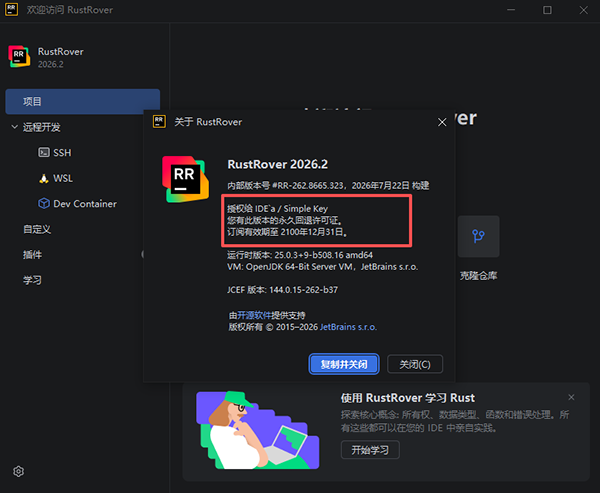Click the settings gear icon at sidebar bottom

pyautogui.click(x=18, y=471)
